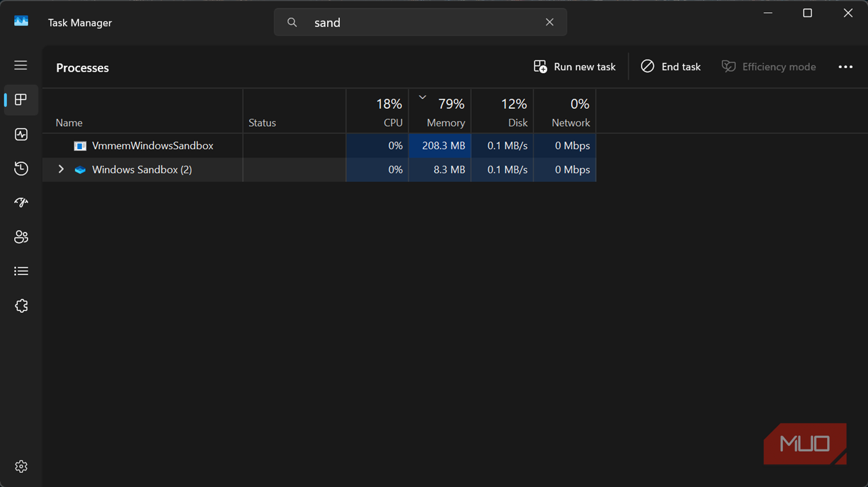
Task: Expand the Windows Sandbox (2) group
Action: pyautogui.click(x=61, y=170)
